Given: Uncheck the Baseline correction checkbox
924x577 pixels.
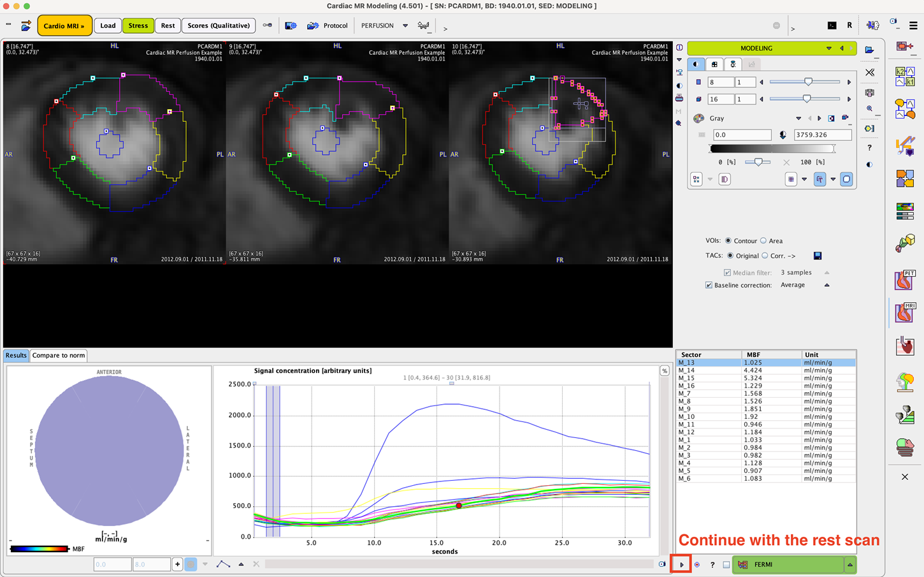Looking at the screenshot, I should click(x=709, y=285).
